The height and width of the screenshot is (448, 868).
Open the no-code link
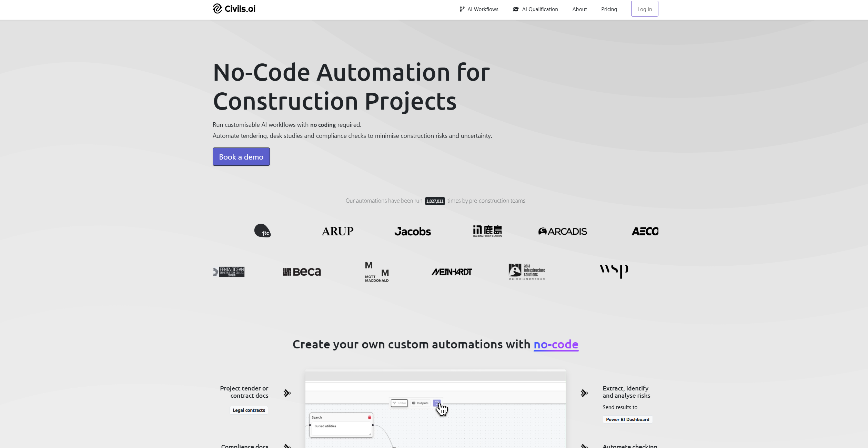point(556,344)
